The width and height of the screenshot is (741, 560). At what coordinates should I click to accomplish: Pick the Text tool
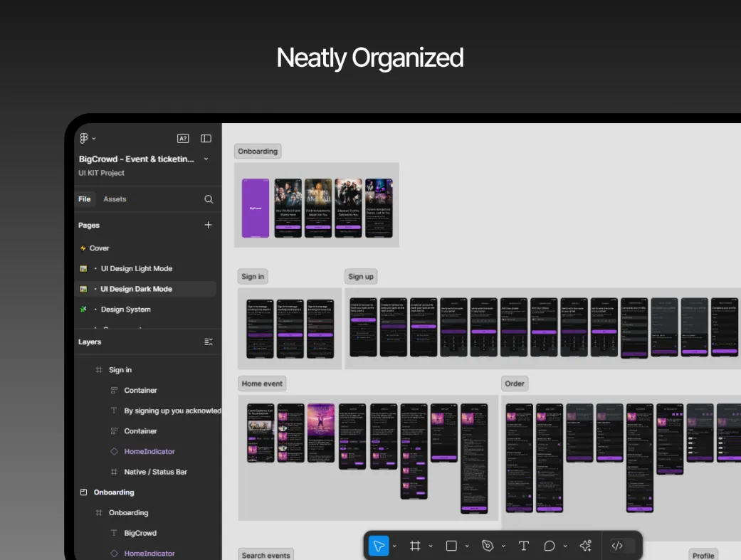pyautogui.click(x=523, y=546)
